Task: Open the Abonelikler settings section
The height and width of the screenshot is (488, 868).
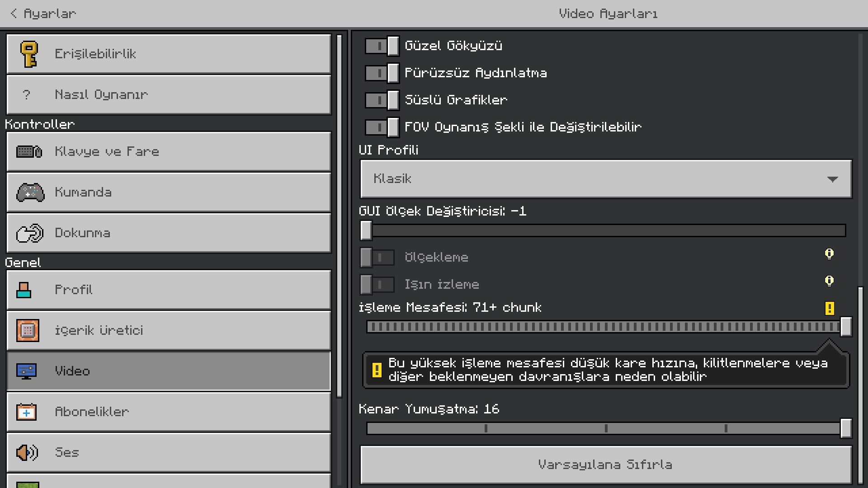Action: pyautogui.click(x=169, y=412)
